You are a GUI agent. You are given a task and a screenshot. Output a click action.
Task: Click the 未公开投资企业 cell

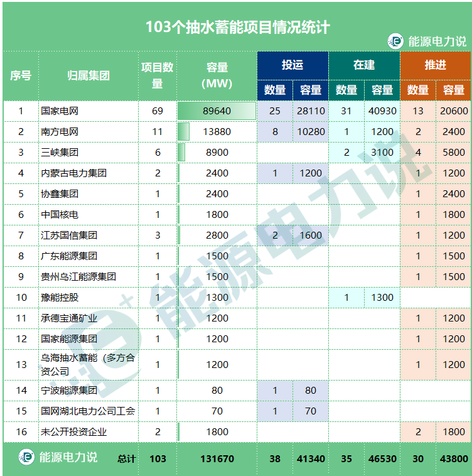73,431
